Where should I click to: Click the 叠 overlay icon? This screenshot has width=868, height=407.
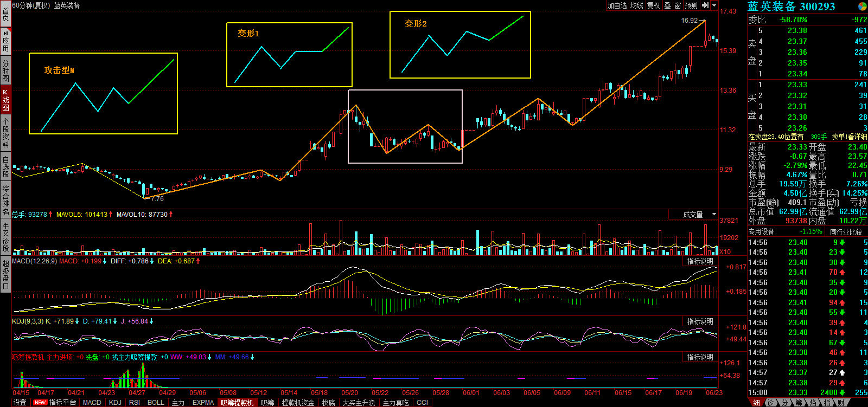tap(667, 5)
